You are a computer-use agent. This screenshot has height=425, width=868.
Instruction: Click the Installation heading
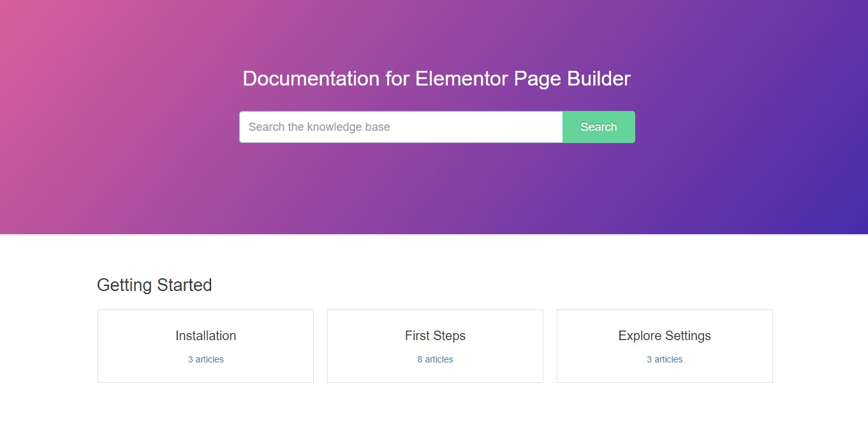[205, 336]
